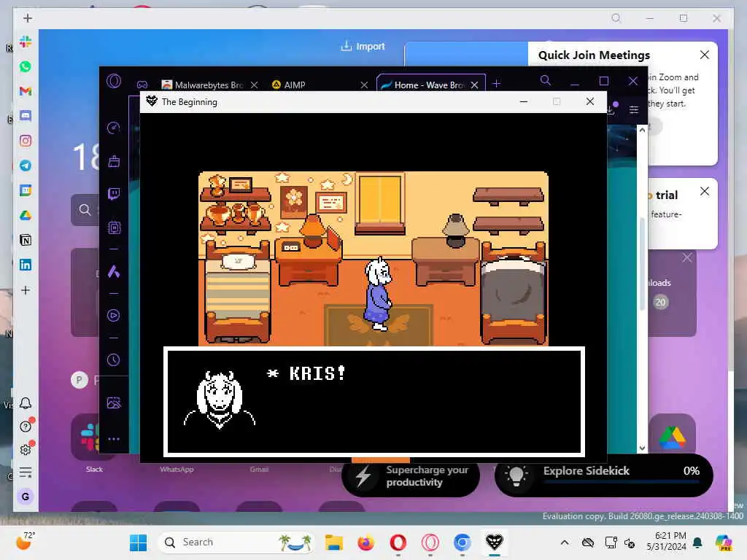Click Opera GX search tabs icon
747x560 pixels.
[546, 80]
